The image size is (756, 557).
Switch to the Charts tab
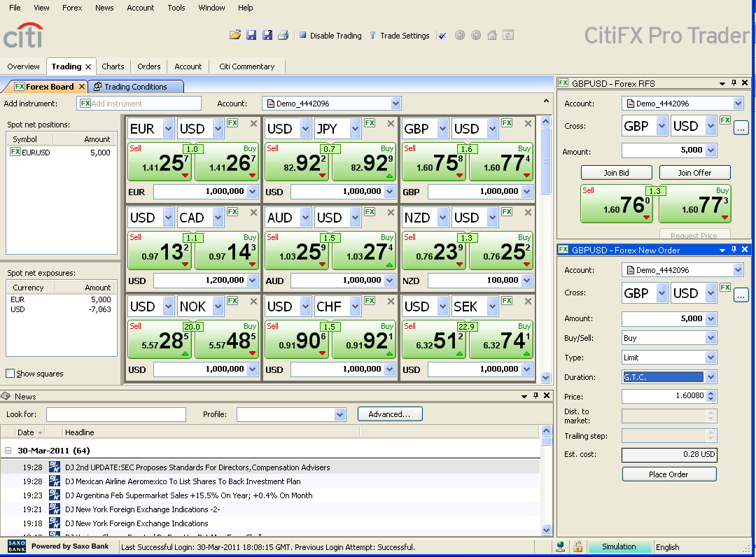point(113,66)
